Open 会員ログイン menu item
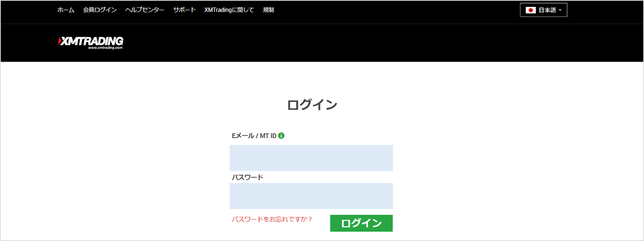The image size is (644, 241). tap(100, 10)
